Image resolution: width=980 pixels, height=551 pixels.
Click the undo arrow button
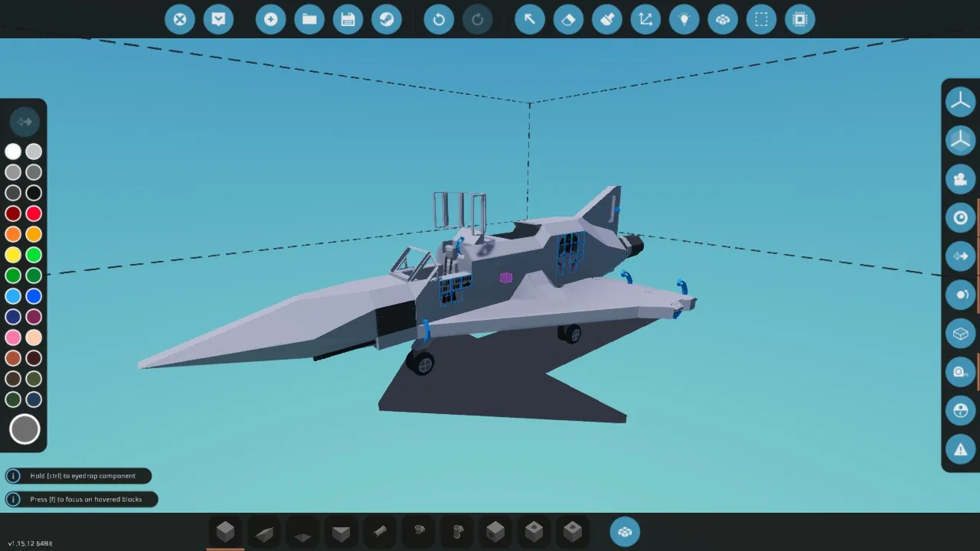(439, 19)
